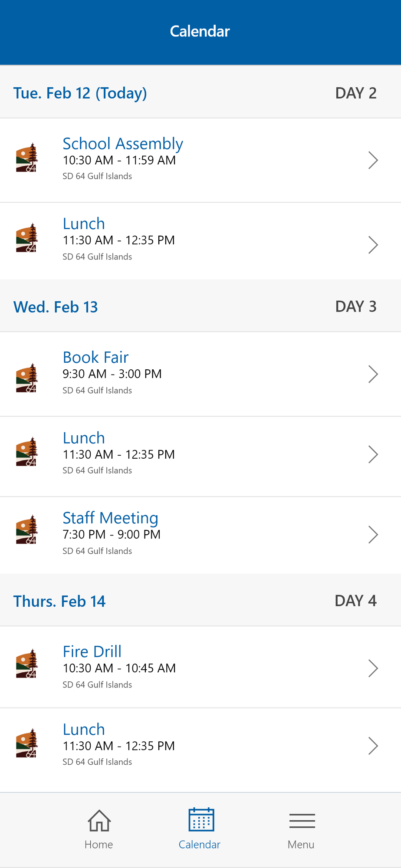401x868 pixels.
Task: Tap the school logo beside School Assembly
Action: (x=27, y=158)
